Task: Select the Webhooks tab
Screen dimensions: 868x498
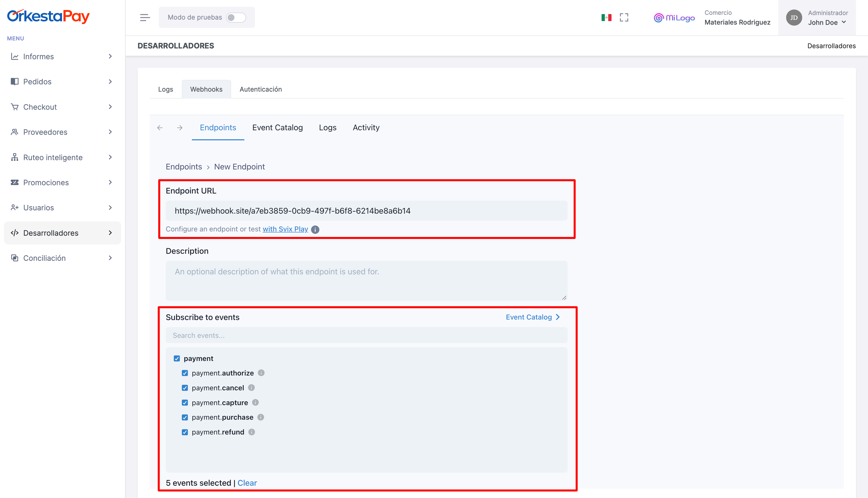Action: click(x=206, y=89)
